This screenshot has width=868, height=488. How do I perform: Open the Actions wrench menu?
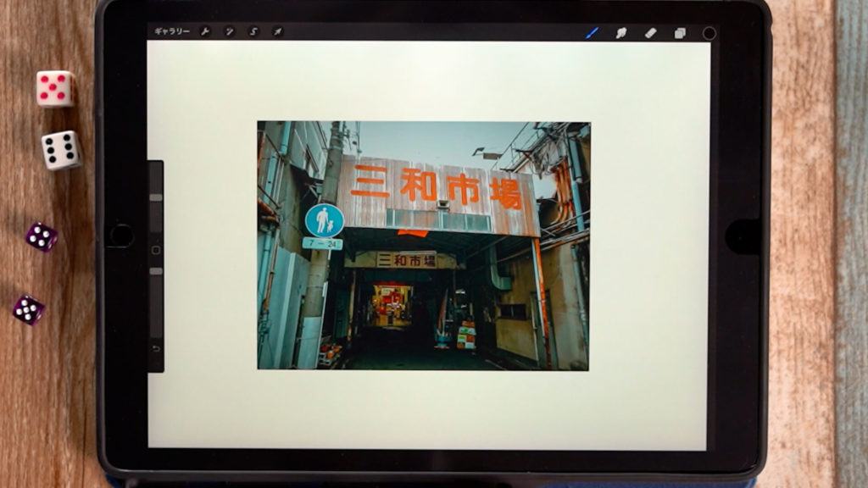205,31
